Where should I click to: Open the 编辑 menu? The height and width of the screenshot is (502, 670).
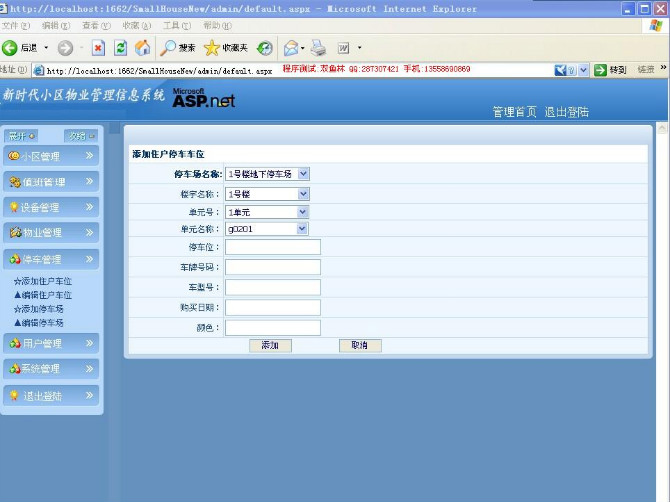pyautogui.click(x=56, y=26)
